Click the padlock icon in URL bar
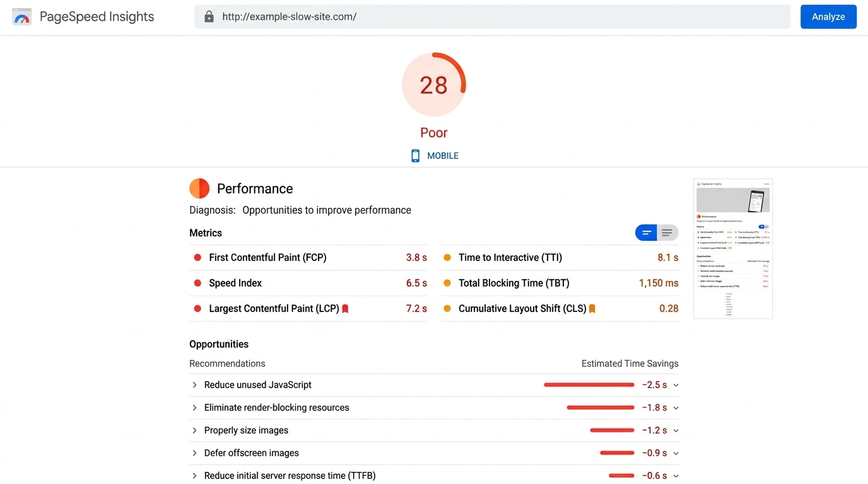Viewport: 868px width, 484px height. (209, 17)
